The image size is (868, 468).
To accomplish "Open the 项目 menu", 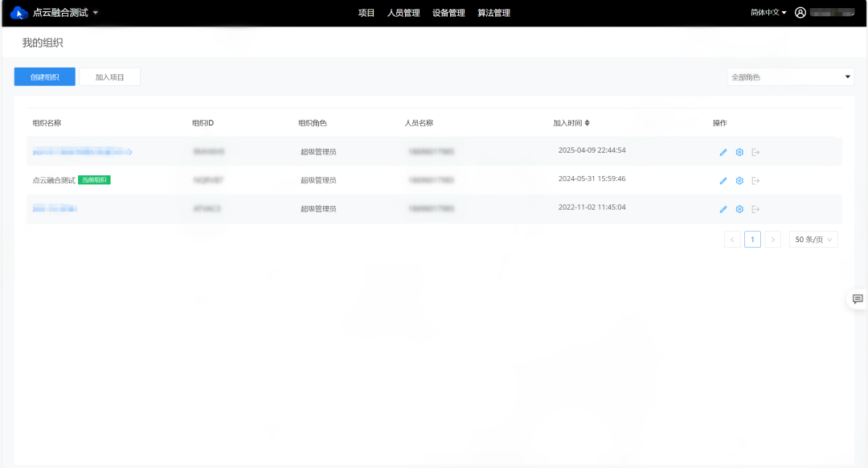I will pos(366,13).
